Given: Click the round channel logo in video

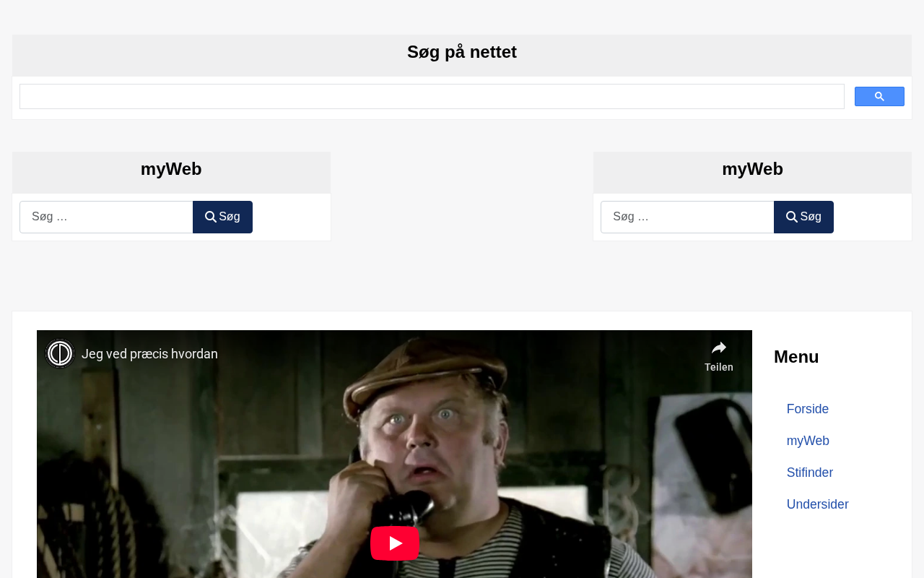Looking at the screenshot, I should tap(60, 354).
